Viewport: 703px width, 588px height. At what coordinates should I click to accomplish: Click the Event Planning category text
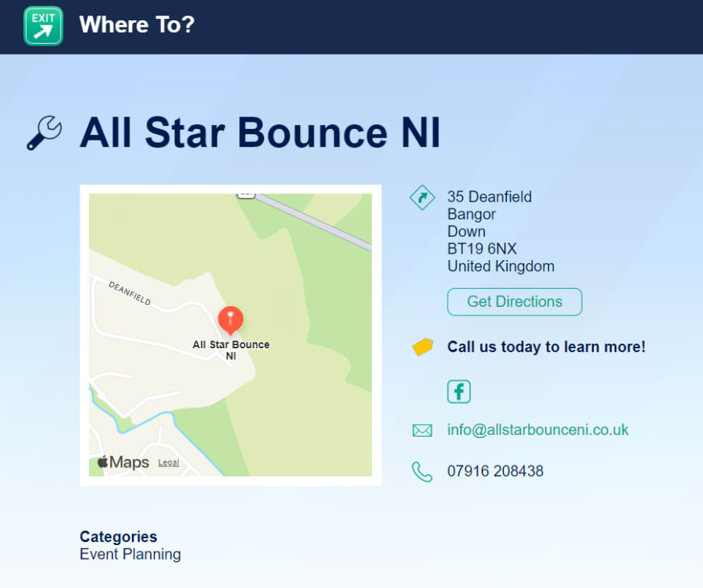[x=130, y=554]
